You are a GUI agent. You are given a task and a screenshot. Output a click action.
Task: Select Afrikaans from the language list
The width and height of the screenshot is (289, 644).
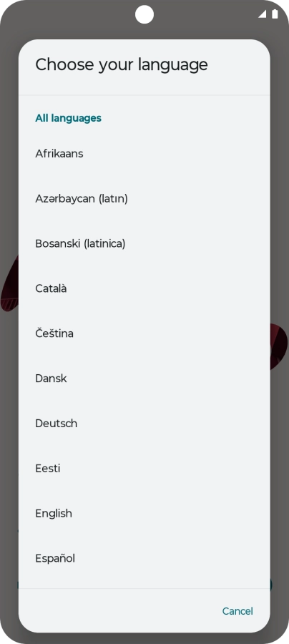coord(144,154)
